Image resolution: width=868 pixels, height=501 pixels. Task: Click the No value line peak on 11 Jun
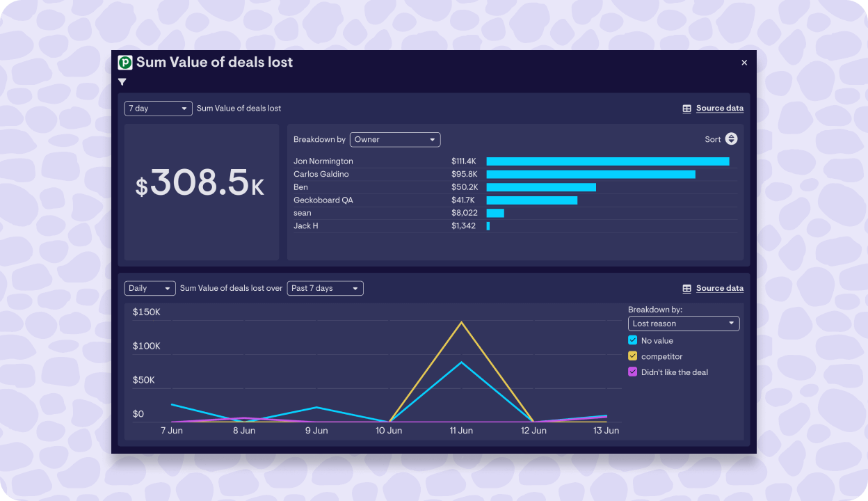tap(461, 362)
